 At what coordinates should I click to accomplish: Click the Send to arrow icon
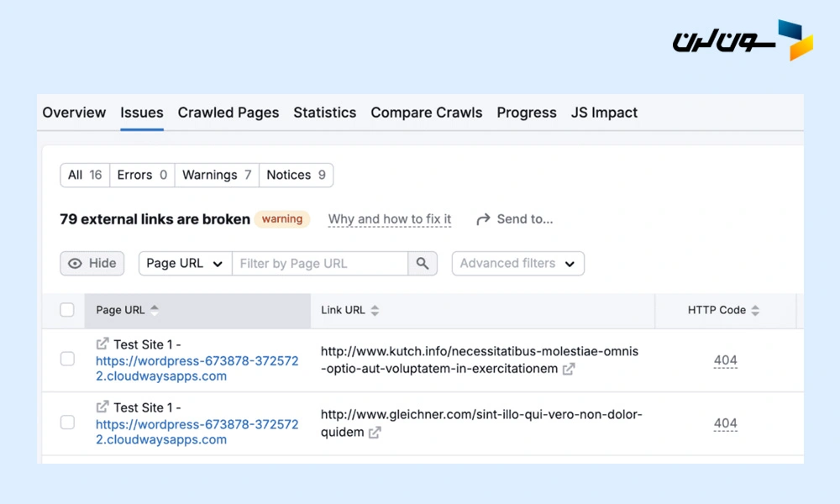(x=483, y=219)
